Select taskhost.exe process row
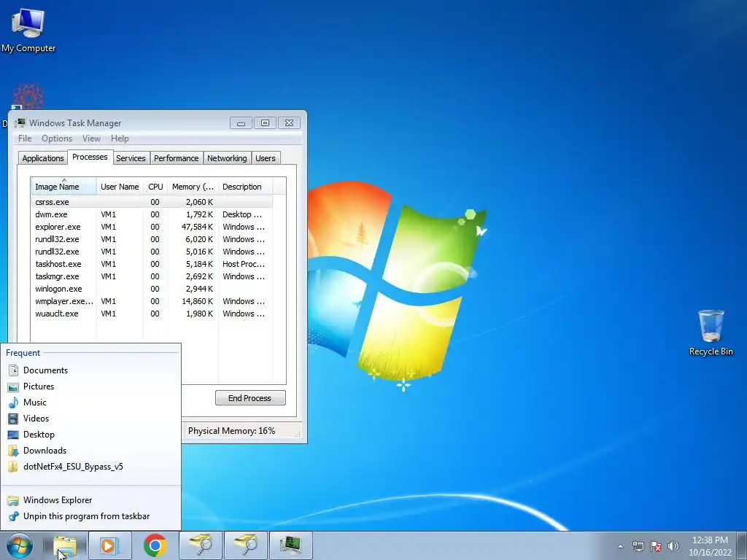The image size is (747, 560). 152,264
